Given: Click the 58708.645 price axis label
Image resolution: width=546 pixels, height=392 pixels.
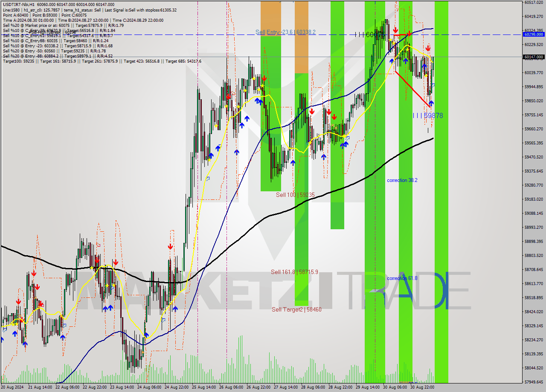Looking at the screenshot, I should coord(533,269).
